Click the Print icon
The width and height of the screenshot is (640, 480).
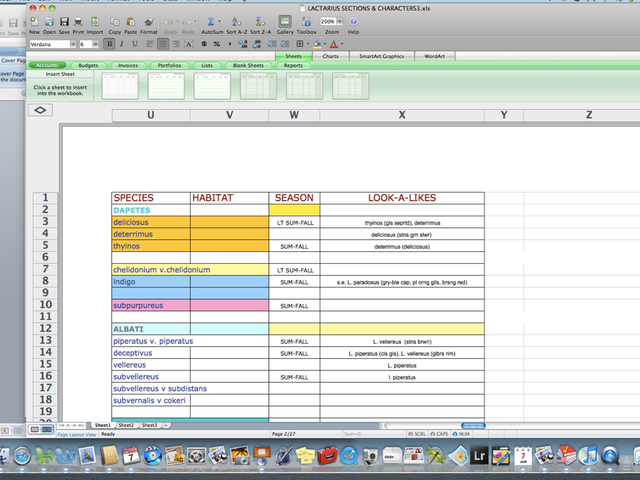point(79,22)
